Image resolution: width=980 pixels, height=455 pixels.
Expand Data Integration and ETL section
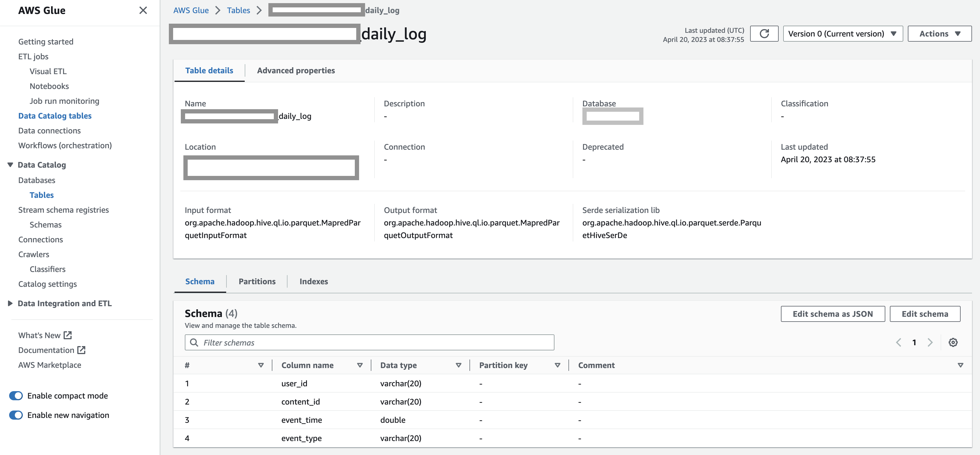coord(10,303)
